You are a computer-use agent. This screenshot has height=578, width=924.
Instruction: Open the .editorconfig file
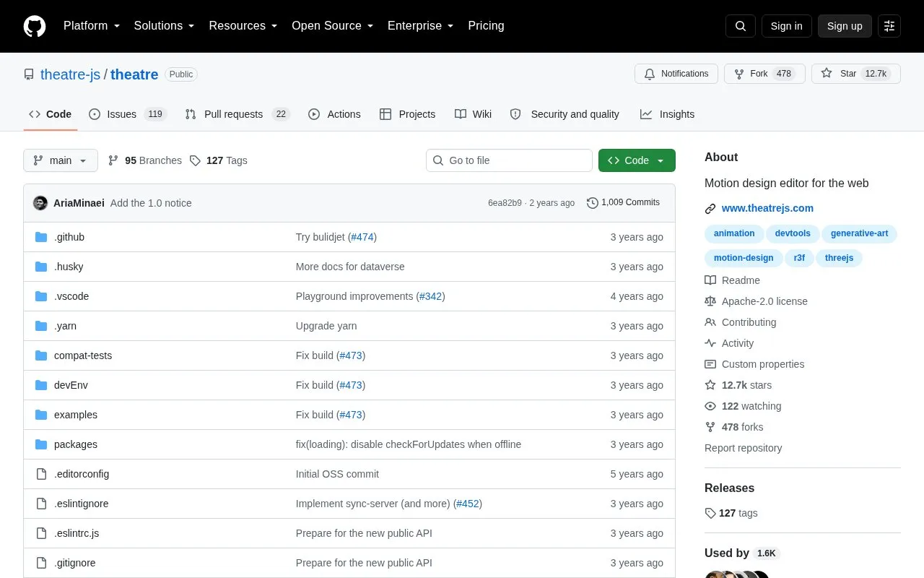click(82, 474)
